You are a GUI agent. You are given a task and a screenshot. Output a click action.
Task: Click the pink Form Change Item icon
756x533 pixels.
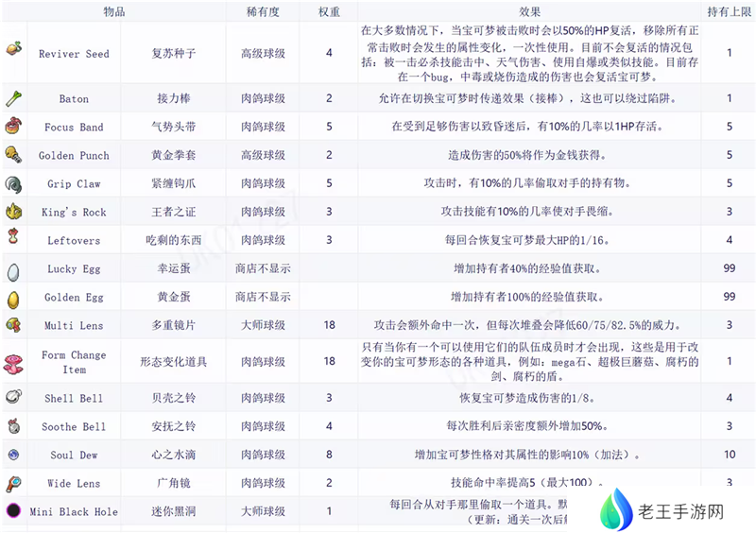pyautogui.click(x=13, y=362)
